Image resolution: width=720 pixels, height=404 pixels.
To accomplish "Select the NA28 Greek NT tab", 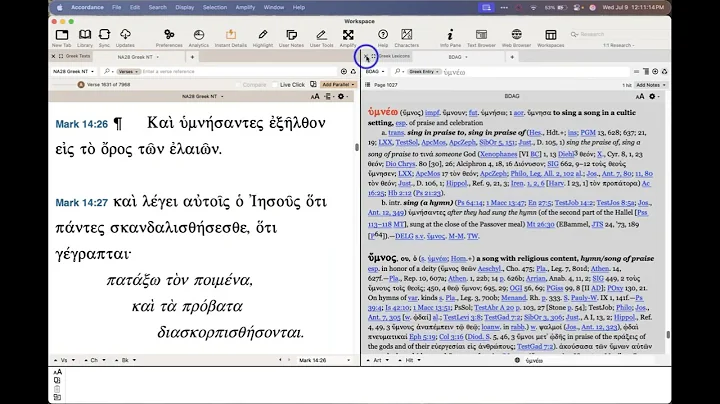I will 138,57.
